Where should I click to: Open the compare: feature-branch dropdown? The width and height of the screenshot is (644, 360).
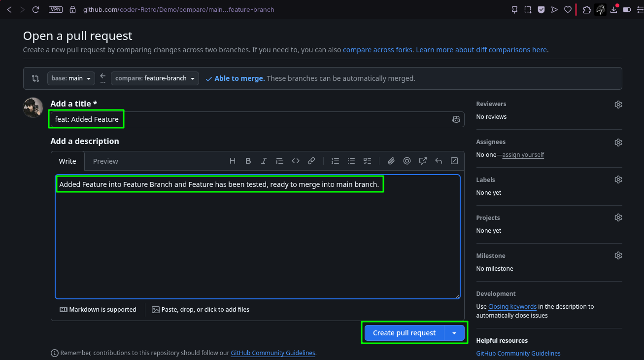click(155, 78)
